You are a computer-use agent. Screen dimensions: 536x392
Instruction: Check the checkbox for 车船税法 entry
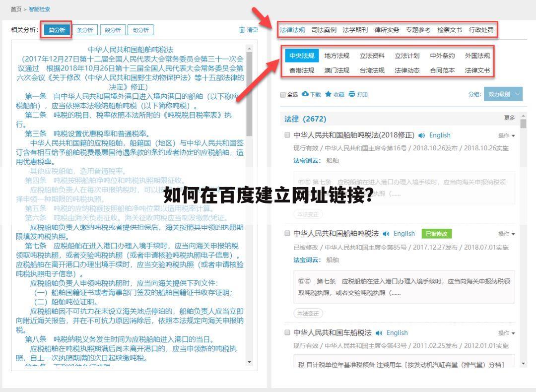pyautogui.click(x=287, y=332)
